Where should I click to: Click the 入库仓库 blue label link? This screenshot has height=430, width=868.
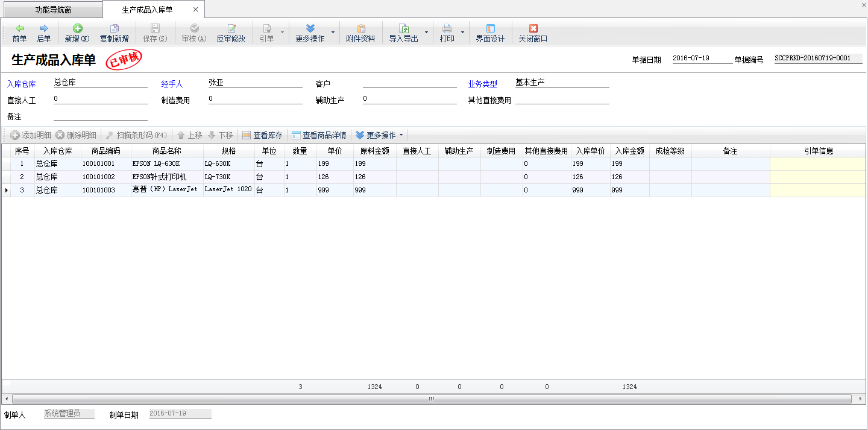[22, 84]
